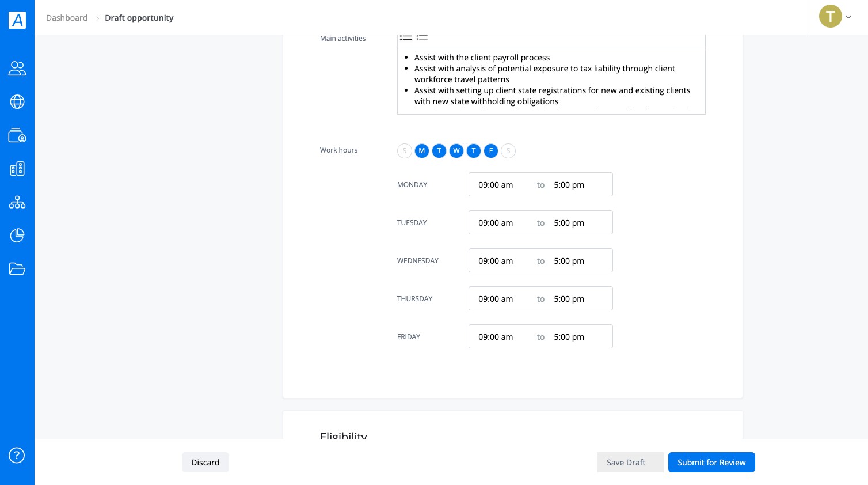
Task: Open the wallet with user sidebar icon
Action: (x=17, y=135)
